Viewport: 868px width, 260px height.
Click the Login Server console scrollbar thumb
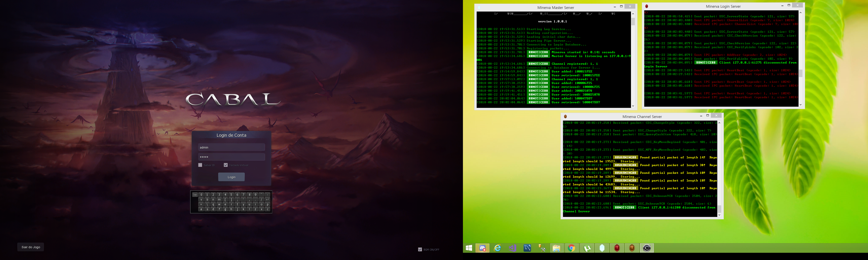pos(800,73)
